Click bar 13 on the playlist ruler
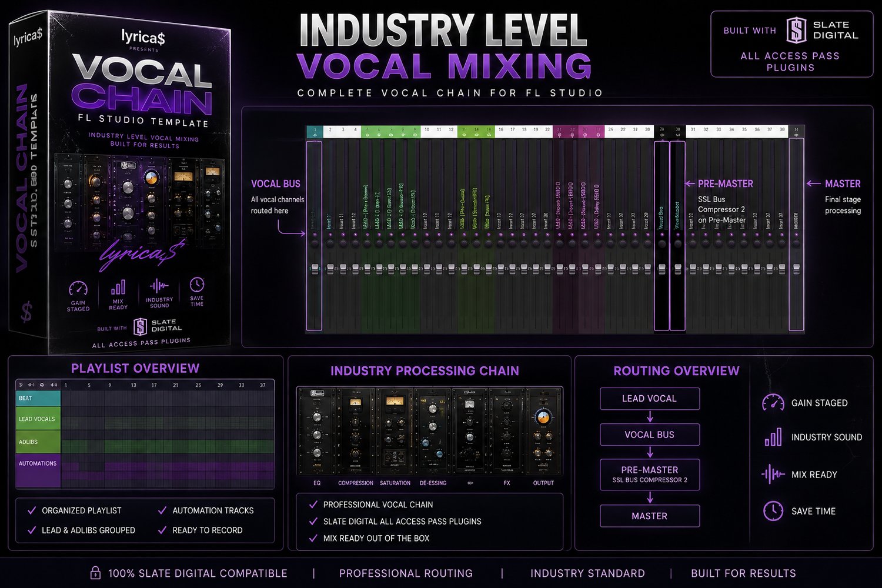Screen dimensions: 882x588 click(133, 385)
